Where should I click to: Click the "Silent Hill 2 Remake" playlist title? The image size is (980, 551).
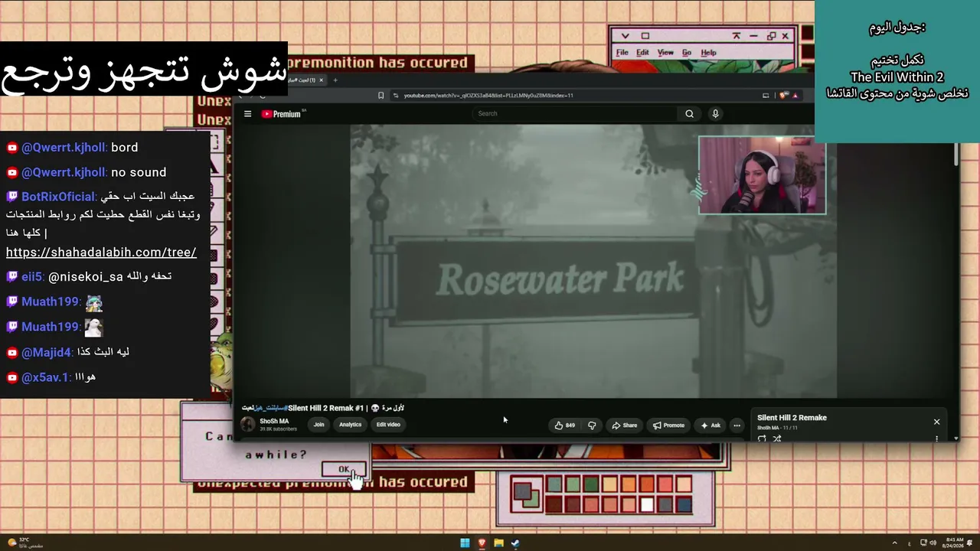tap(792, 418)
